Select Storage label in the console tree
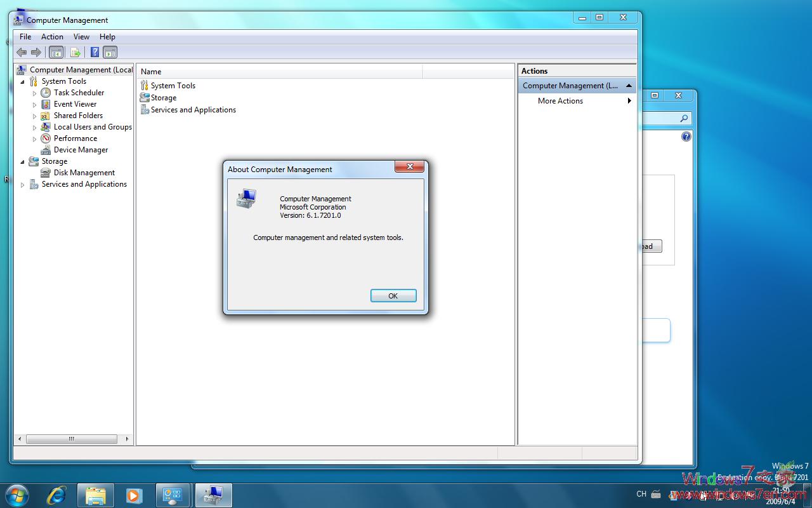The width and height of the screenshot is (812, 508). [55, 161]
